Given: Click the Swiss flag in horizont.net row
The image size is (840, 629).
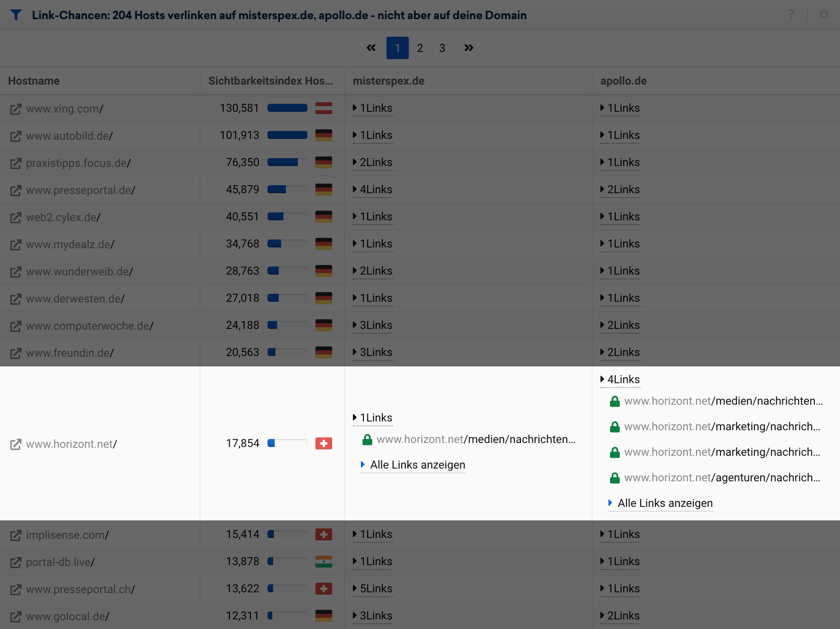Looking at the screenshot, I should [x=323, y=443].
